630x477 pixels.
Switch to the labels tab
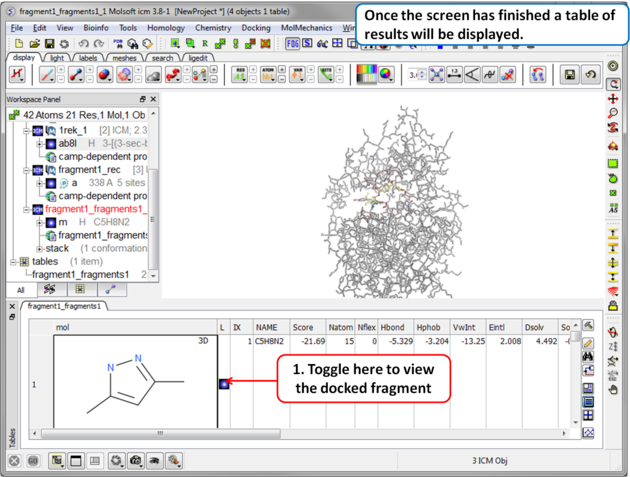tap(88, 58)
